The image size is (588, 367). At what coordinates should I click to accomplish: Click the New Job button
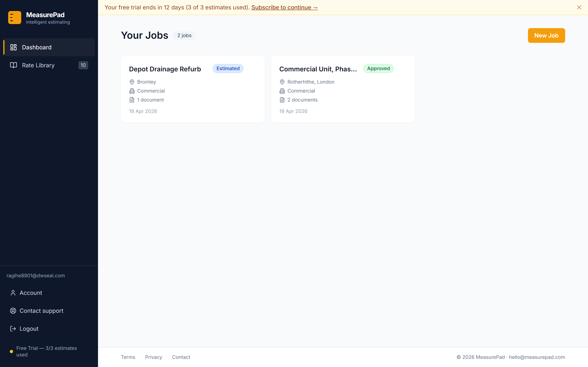click(x=546, y=35)
